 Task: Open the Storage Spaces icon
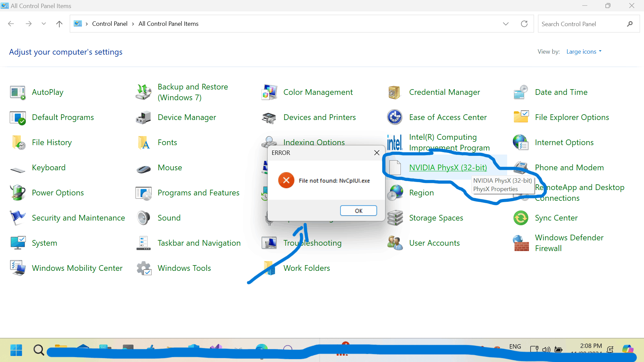coord(395,218)
